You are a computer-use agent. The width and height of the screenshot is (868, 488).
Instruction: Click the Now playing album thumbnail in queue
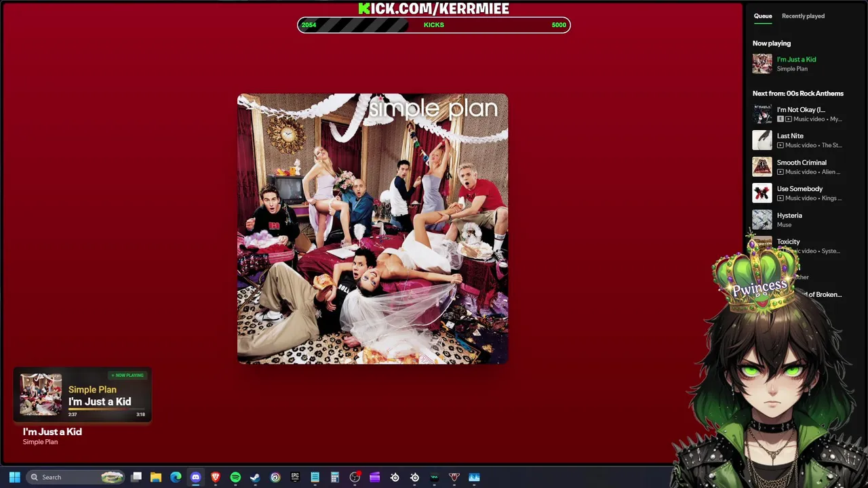(762, 64)
